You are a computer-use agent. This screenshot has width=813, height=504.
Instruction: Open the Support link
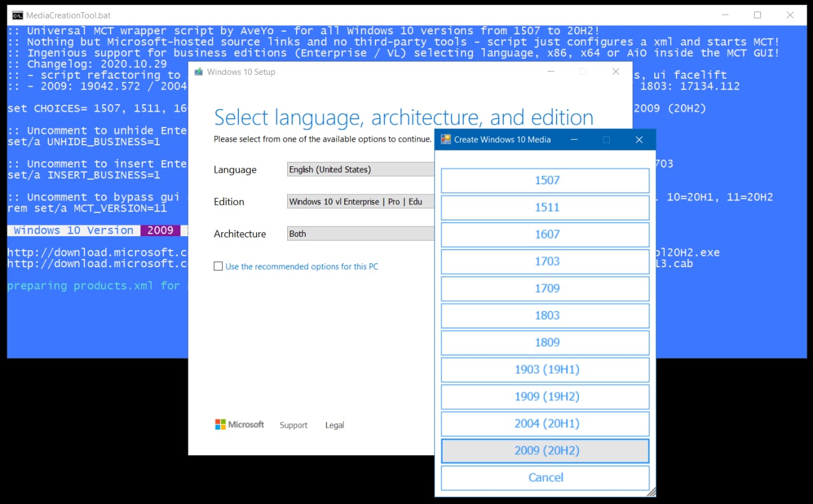click(x=293, y=425)
